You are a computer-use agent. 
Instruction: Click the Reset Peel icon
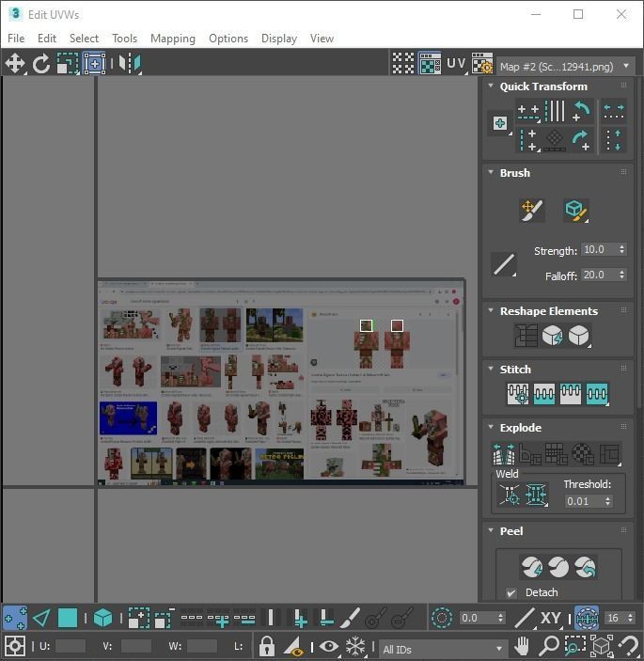(x=585, y=567)
